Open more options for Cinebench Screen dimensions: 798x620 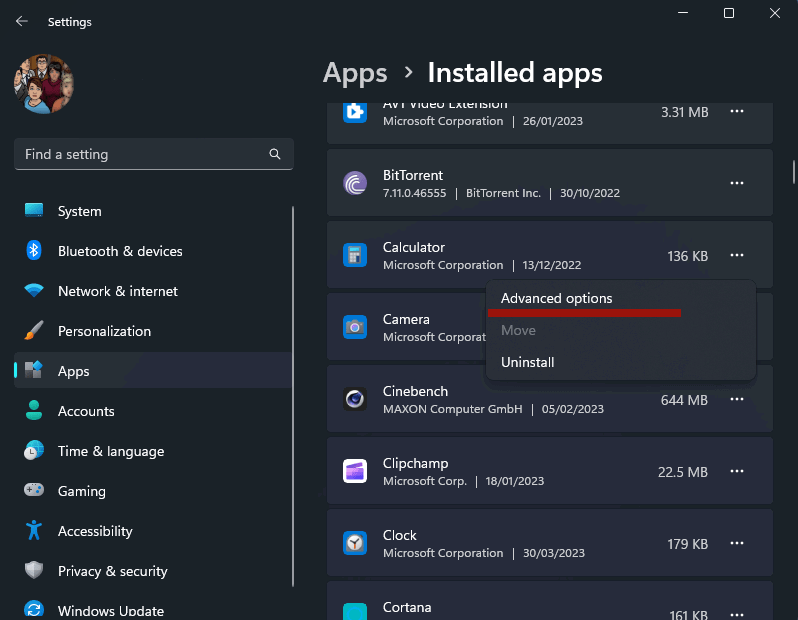(x=736, y=399)
